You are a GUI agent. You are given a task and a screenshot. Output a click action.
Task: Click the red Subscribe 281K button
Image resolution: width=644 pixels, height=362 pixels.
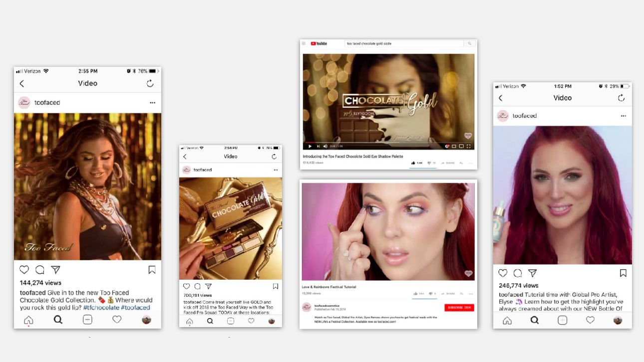pos(459,308)
